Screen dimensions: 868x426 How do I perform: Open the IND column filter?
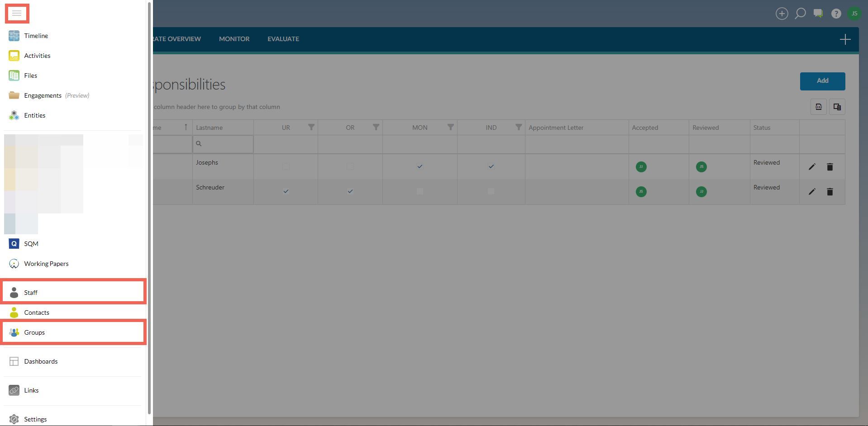[x=519, y=128]
